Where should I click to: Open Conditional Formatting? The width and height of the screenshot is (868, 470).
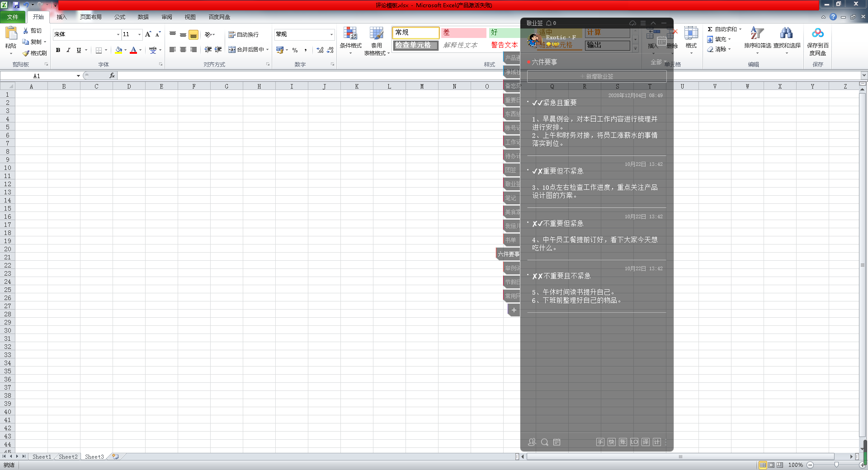coord(350,40)
